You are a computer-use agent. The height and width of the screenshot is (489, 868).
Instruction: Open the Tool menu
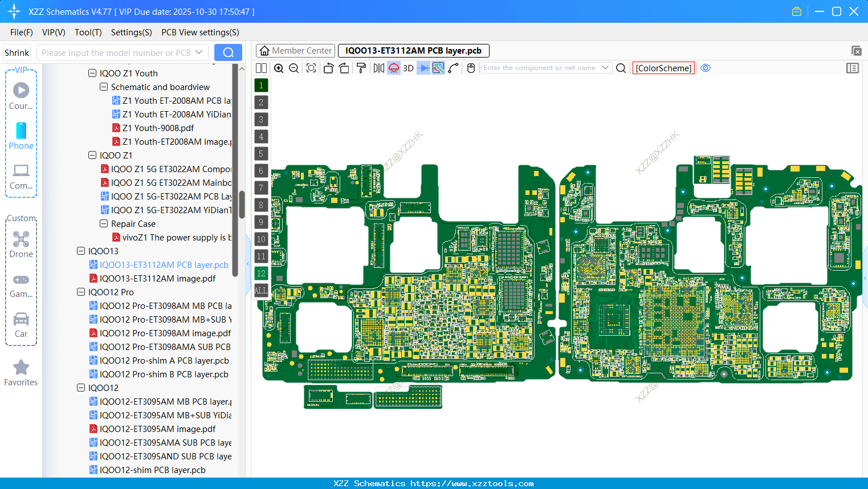click(88, 32)
